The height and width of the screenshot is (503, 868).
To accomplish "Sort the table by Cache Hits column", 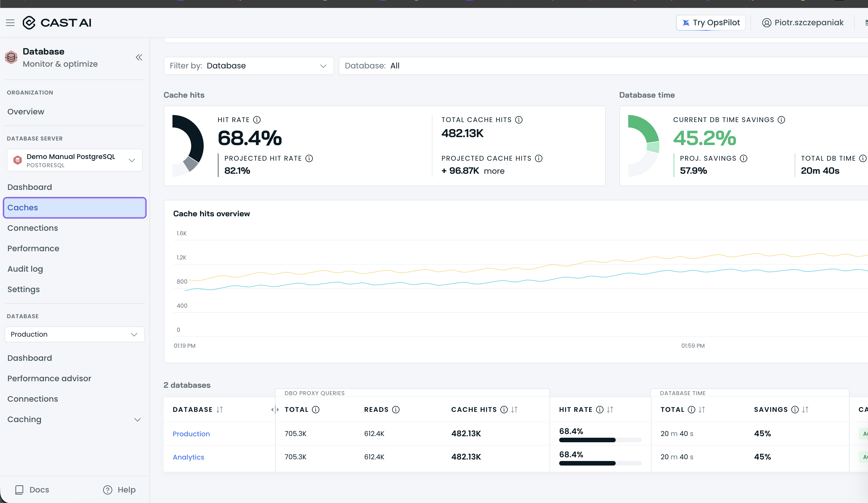I will click(514, 409).
